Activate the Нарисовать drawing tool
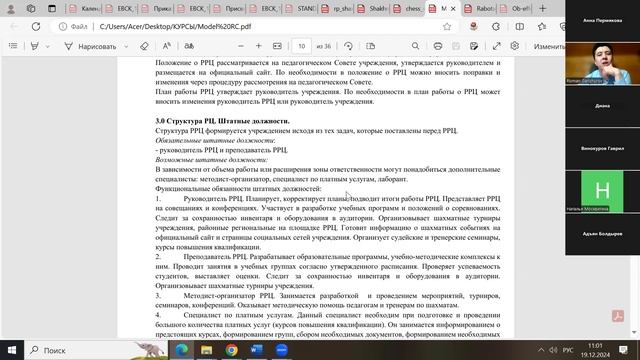 [90, 47]
